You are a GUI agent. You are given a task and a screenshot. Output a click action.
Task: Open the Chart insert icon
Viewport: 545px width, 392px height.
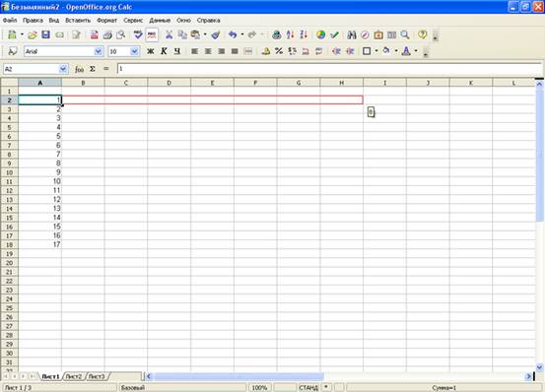coord(321,34)
